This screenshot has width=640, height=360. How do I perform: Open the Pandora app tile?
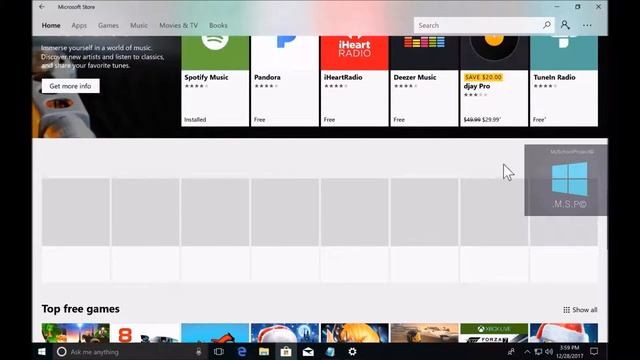(285, 81)
